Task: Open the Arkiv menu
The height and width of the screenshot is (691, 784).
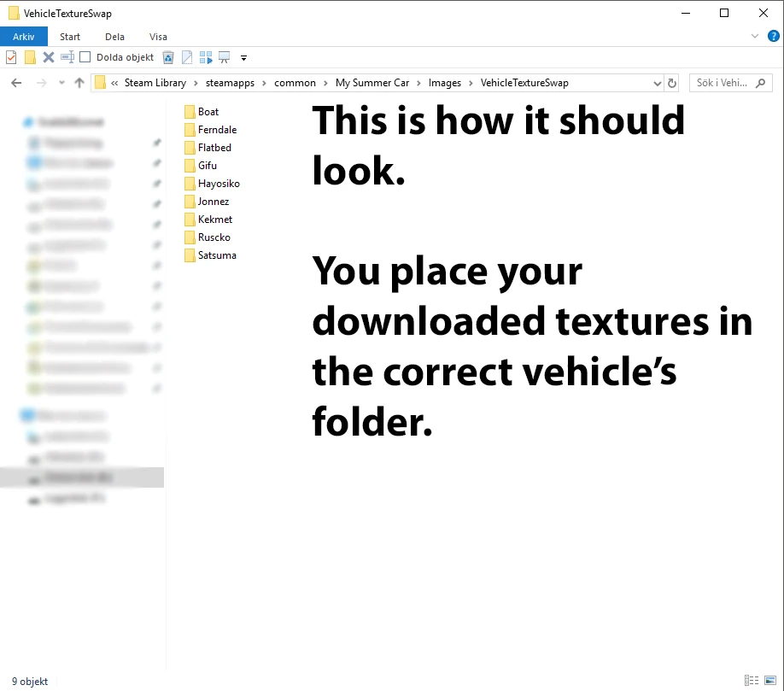Action: pos(23,37)
